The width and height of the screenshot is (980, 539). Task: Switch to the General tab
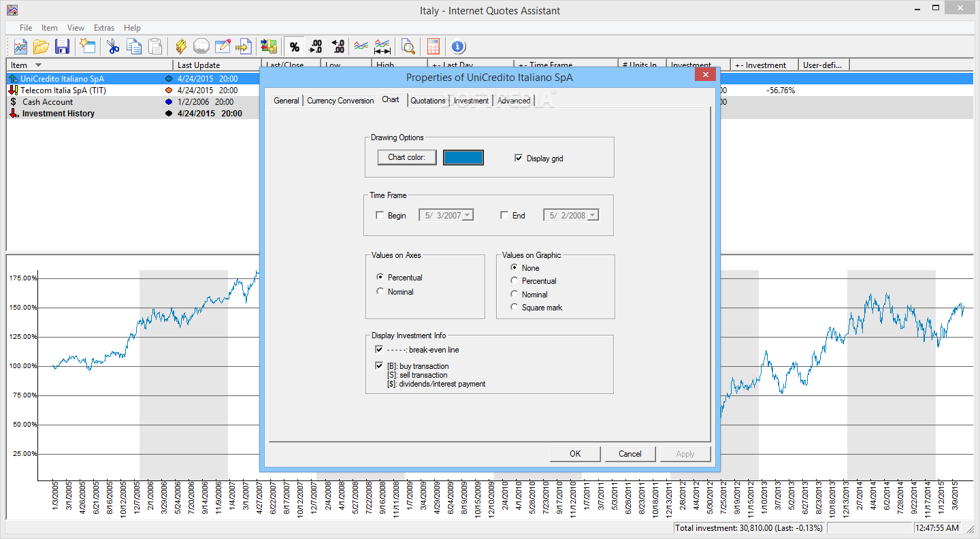pos(287,101)
